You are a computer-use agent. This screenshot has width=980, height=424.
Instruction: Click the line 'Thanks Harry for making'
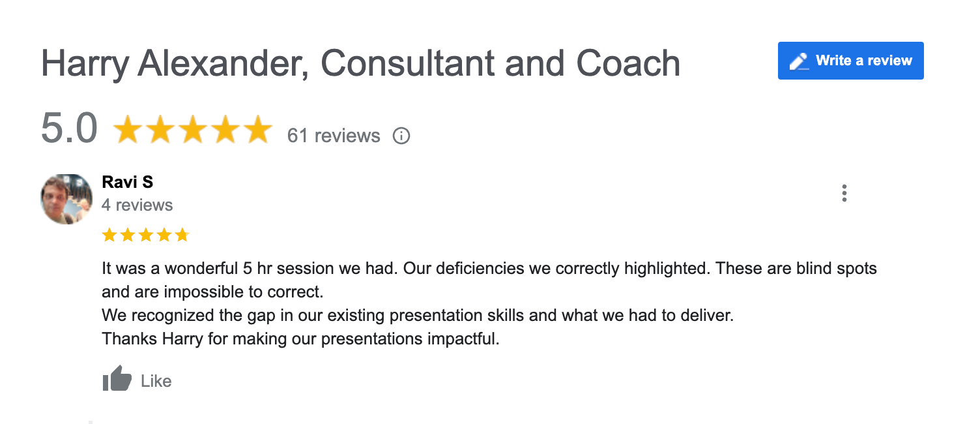click(300, 339)
